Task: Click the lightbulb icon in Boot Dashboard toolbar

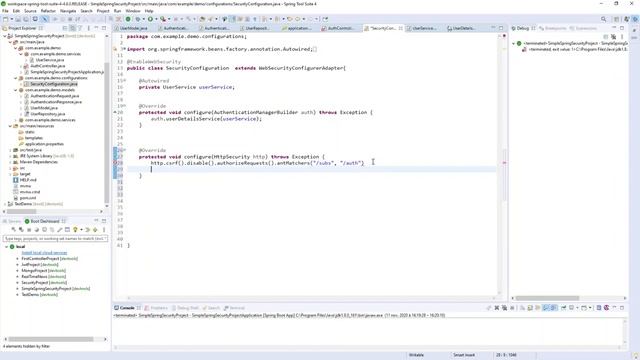Action: click(75, 230)
